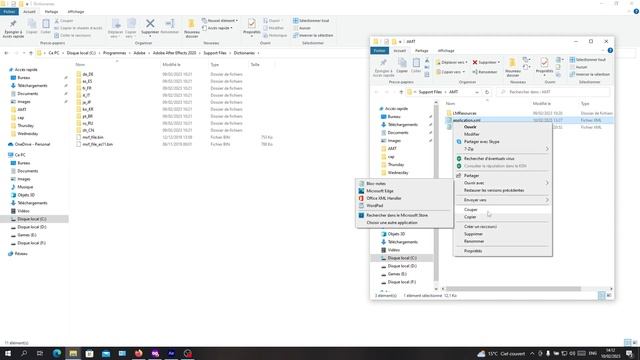Image resolution: width=640 pixels, height=360 pixels.
Task: Open Affichage tab in AMT window
Action: click(446, 51)
